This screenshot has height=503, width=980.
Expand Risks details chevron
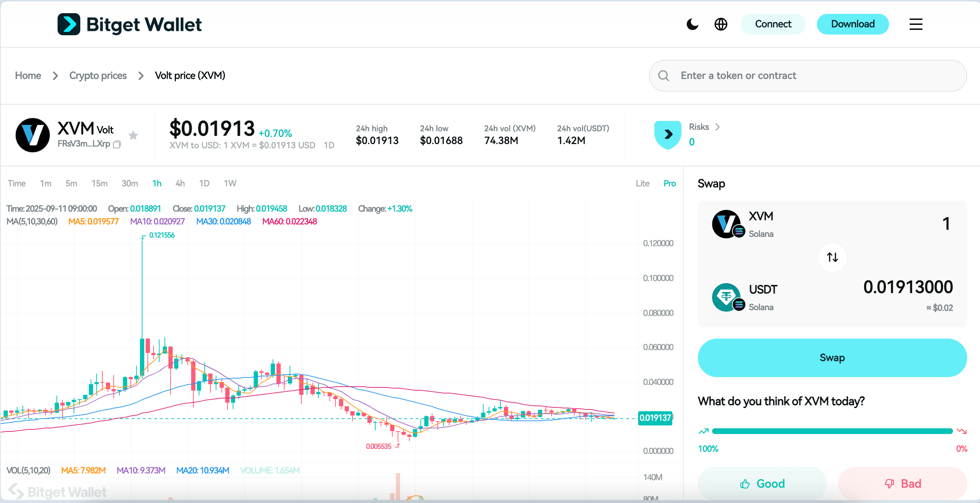[717, 127]
